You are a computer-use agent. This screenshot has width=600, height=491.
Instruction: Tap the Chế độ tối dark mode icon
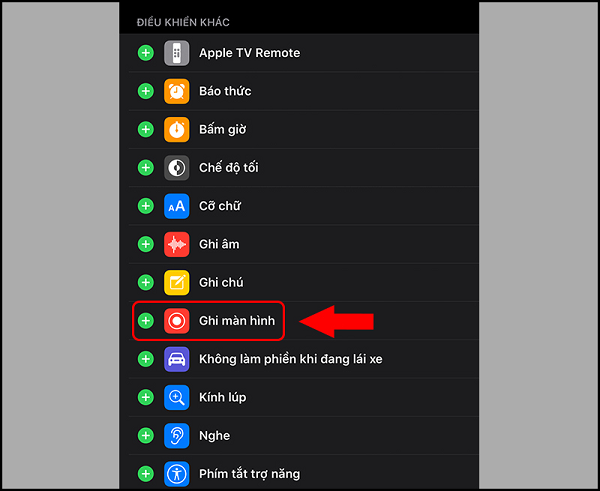176,168
